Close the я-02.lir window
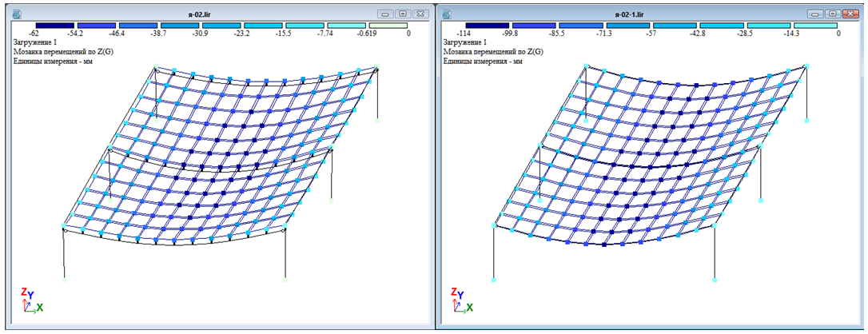This screenshot has height=334, width=868. [x=420, y=14]
